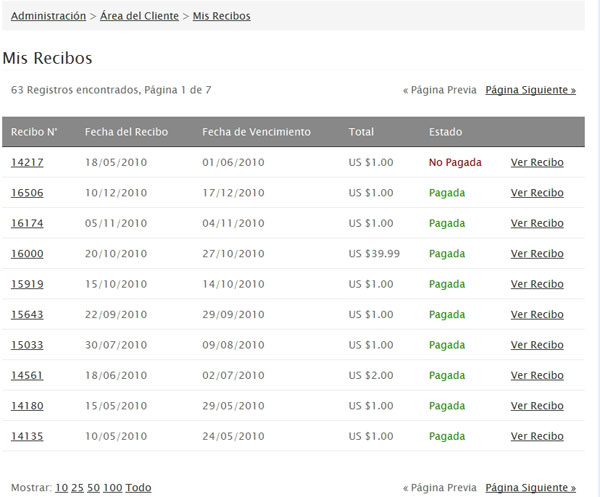Click the Pagada status of receipt 14135
This screenshot has width=600, height=497.
click(447, 436)
